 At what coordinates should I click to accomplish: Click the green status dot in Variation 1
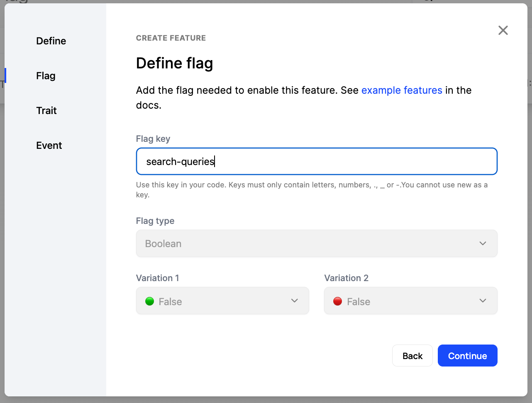click(x=149, y=301)
